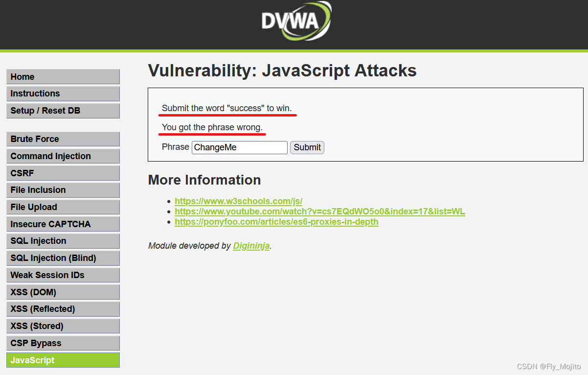Click the DVWA logo at the top
Viewport: 588px width, 375px height.
296,21
